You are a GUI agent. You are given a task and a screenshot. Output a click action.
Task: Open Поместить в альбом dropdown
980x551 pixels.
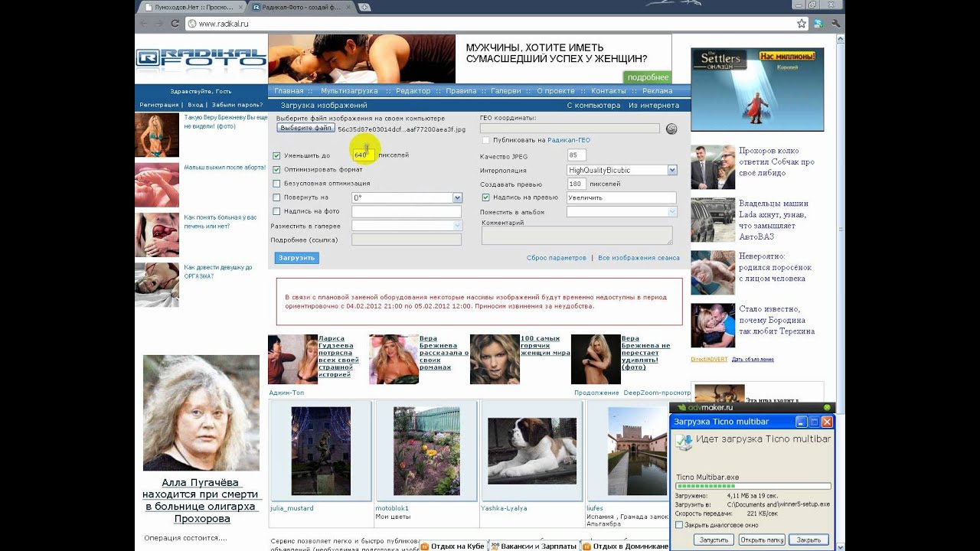(622, 212)
